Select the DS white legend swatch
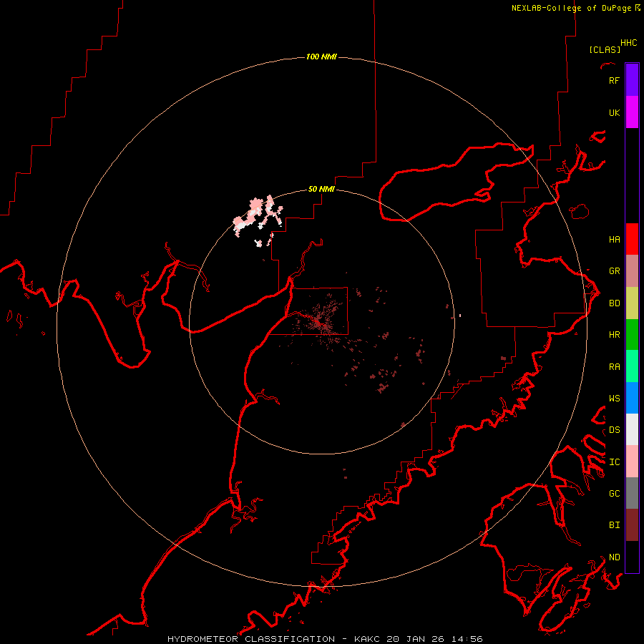 click(632, 429)
